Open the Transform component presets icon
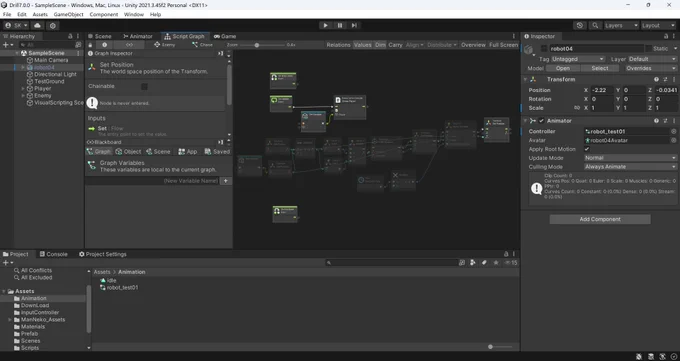 [x=665, y=79]
